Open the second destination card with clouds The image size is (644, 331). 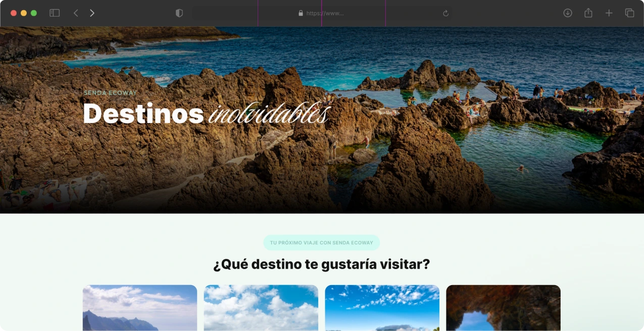tap(261, 308)
